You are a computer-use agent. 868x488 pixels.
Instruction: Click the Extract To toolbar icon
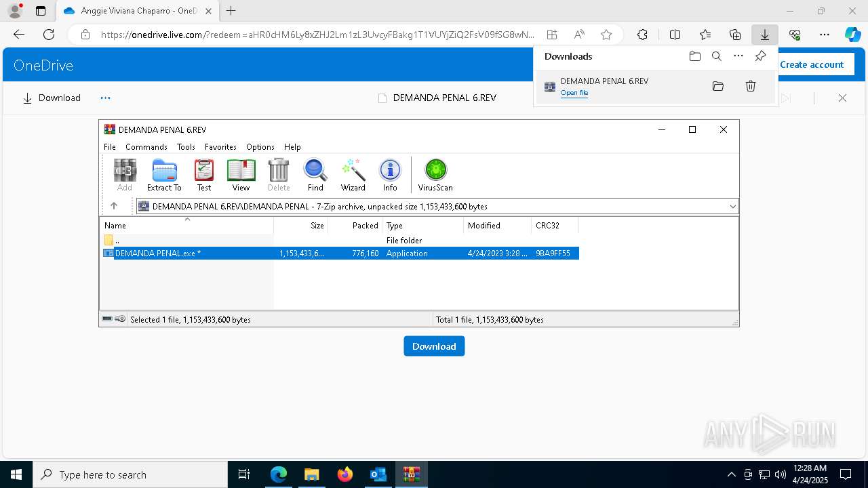tap(164, 175)
